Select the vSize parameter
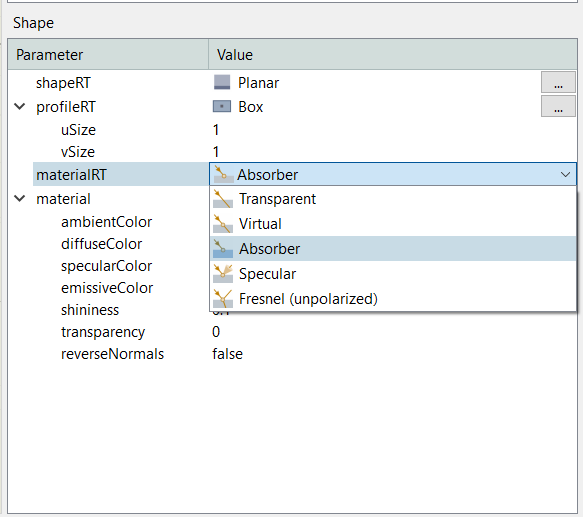 point(78,152)
